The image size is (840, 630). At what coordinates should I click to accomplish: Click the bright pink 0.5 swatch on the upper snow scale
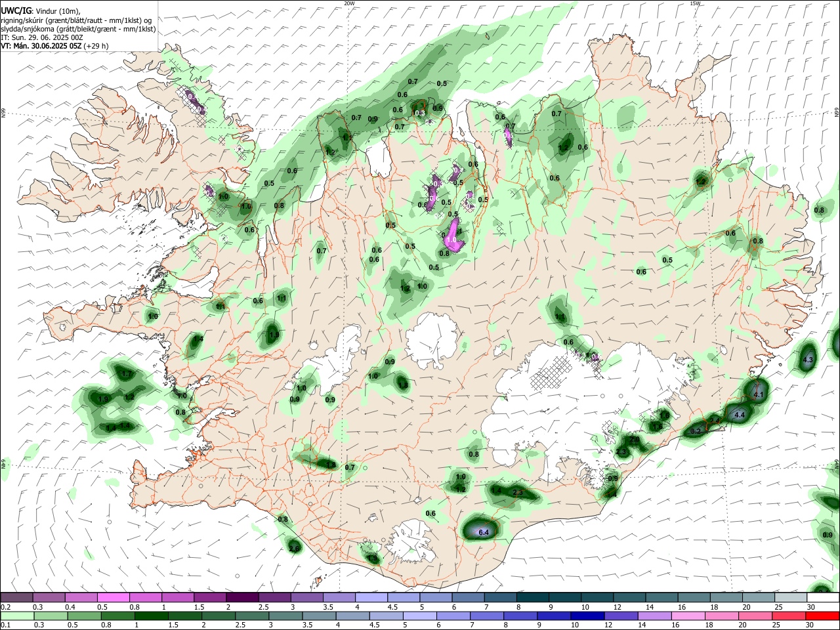click(113, 598)
